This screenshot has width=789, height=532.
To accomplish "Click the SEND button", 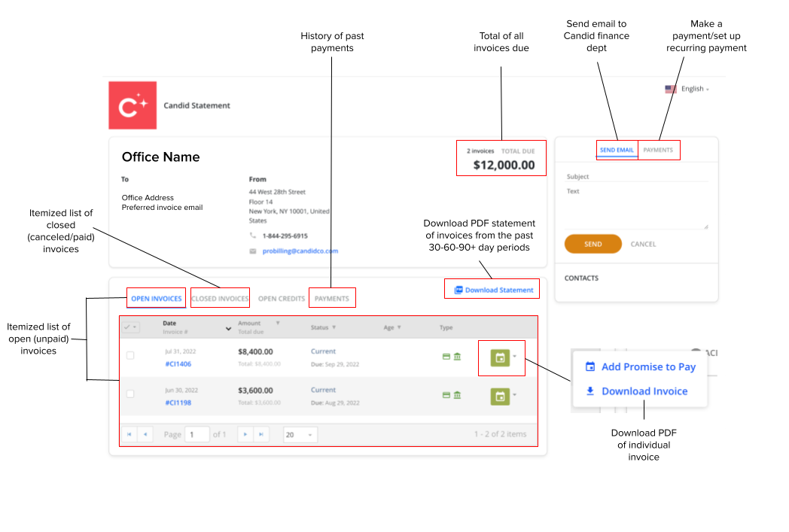I will pos(593,244).
